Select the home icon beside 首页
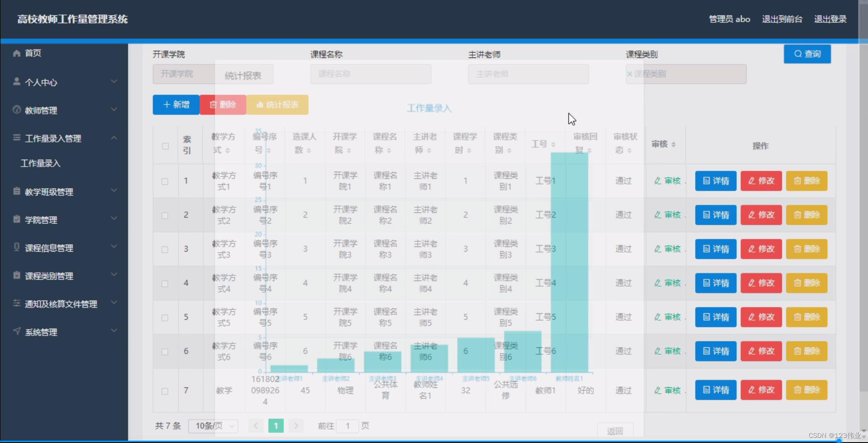This screenshot has width=868, height=443. (16, 53)
